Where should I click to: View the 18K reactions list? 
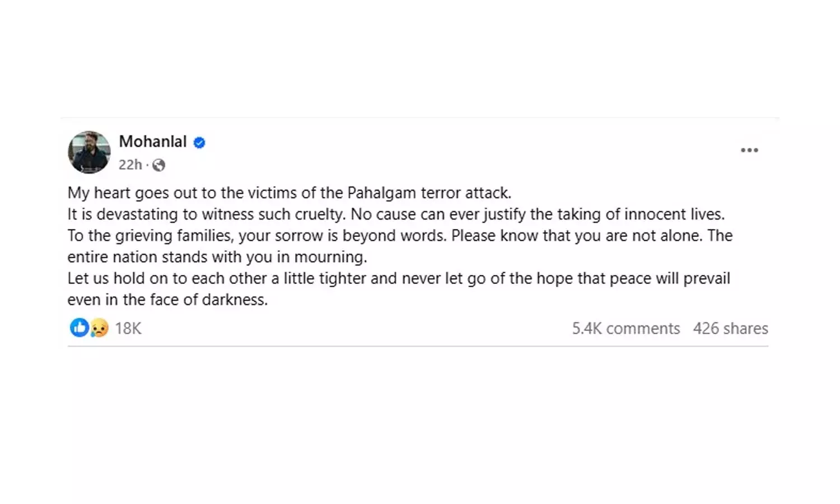coord(128,328)
